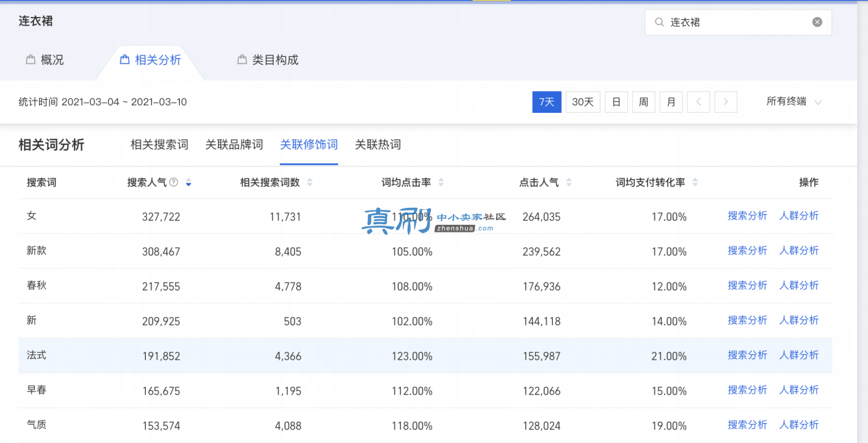Open 搜索分析 for the 新款 row
The image size is (868, 443).
[x=747, y=251]
